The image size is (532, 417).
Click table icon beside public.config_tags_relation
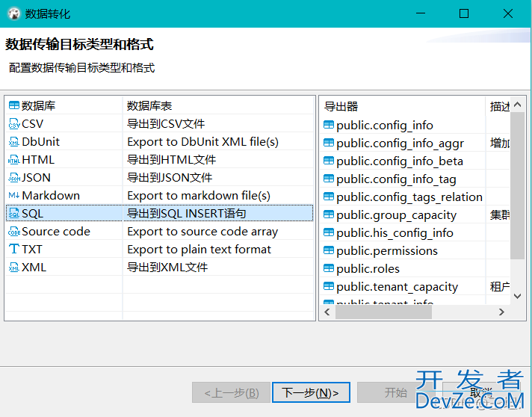329,197
